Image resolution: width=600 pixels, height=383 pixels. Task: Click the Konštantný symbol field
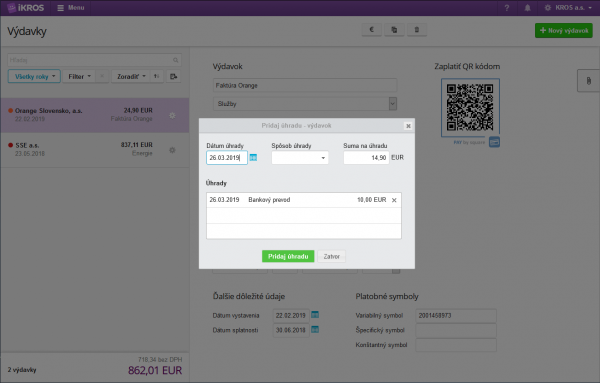click(456, 345)
